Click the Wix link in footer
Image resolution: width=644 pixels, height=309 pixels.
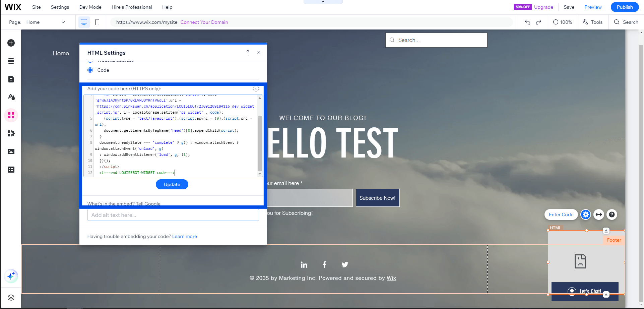tap(391, 278)
